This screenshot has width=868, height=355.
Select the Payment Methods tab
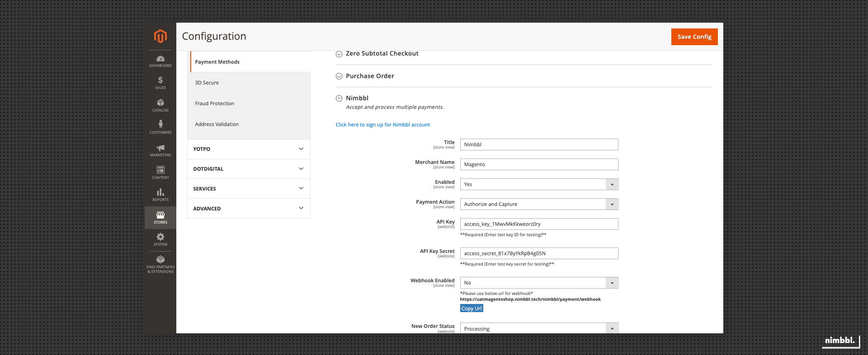(250, 62)
